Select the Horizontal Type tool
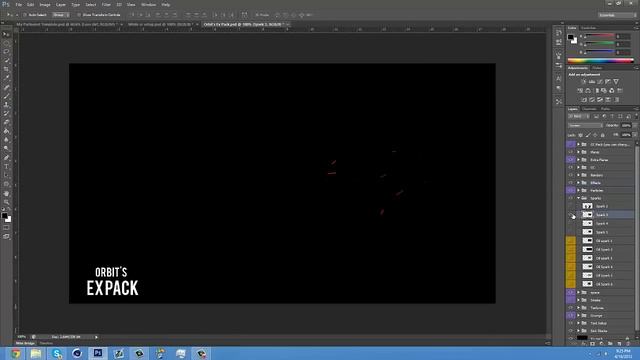This screenshot has width=640, height=360. tap(6, 167)
